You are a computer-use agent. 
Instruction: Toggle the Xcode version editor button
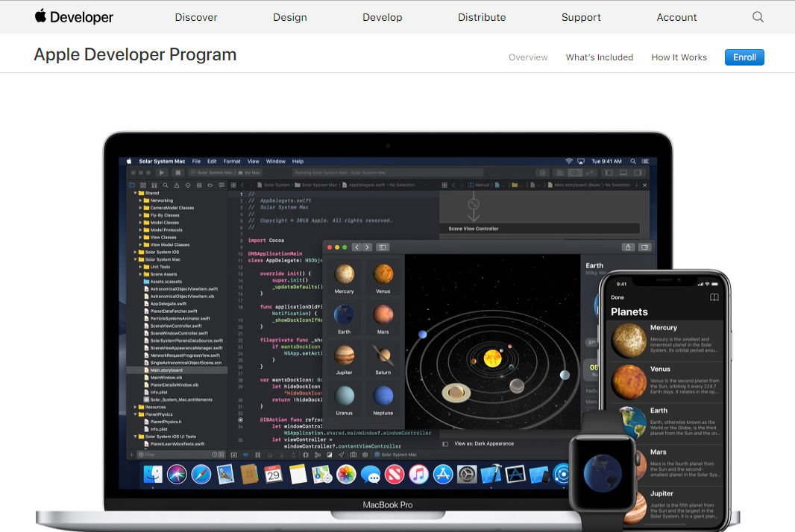[590, 173]
